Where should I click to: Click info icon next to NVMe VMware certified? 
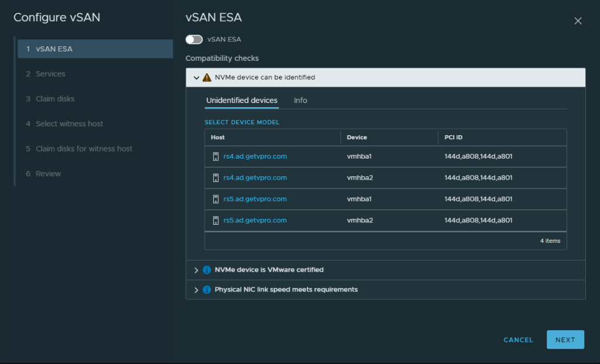(x=207, y=270)
